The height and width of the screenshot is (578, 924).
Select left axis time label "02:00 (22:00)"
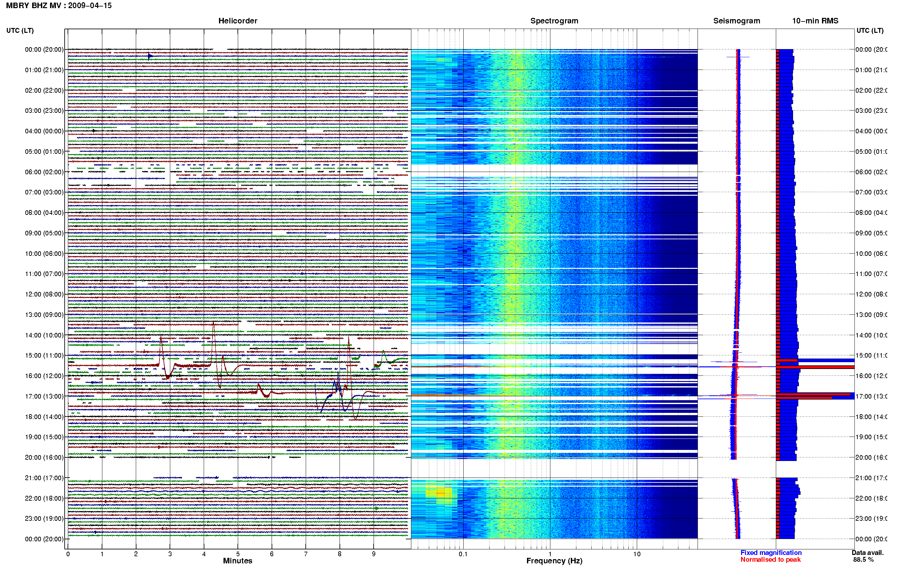pyautogui.click(x=44, y=90)
